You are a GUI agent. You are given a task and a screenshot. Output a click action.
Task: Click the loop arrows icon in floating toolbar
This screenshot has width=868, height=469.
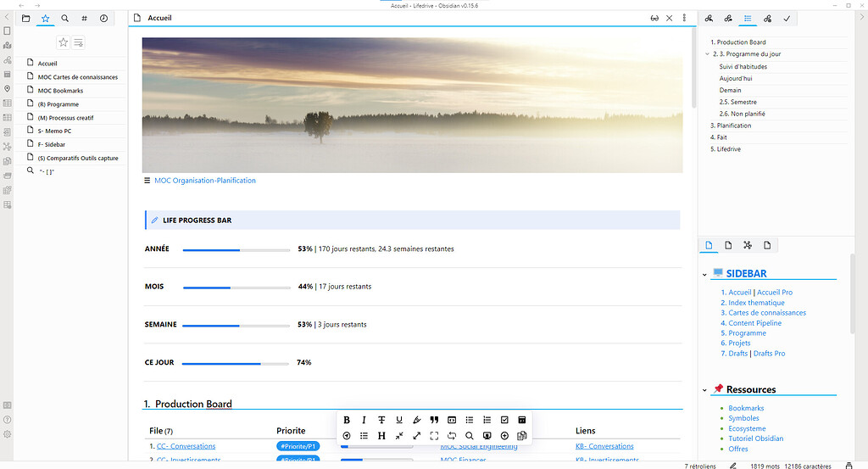coord(452,436)
